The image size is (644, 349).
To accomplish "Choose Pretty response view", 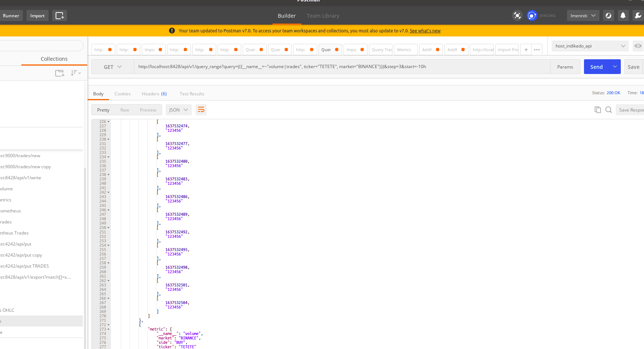I will tap(103, 110).
